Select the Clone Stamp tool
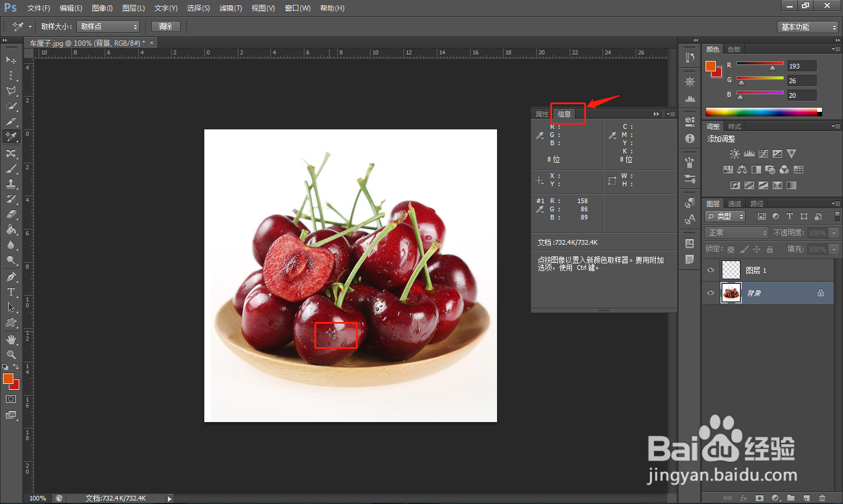This screenshot has height=504, width=843. coord(11,184)
